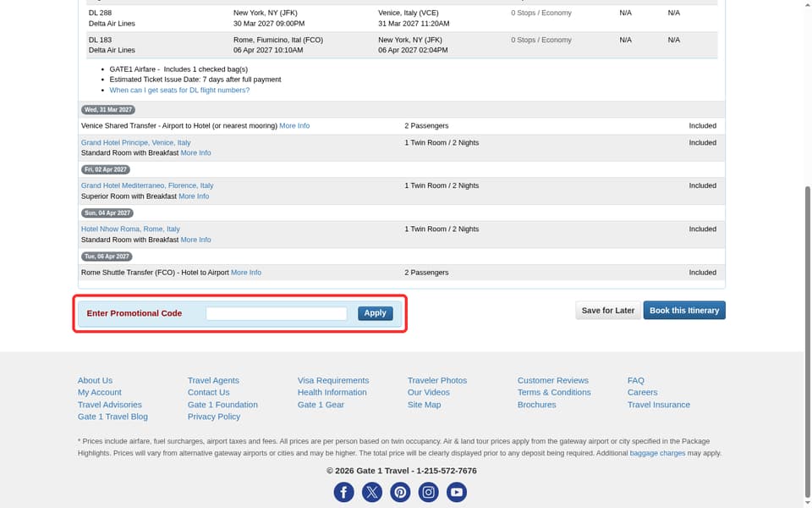The height and width of the screenshot is (508, 812).
Task: Open Travel Insurance footer link
Action: (659, 405)
